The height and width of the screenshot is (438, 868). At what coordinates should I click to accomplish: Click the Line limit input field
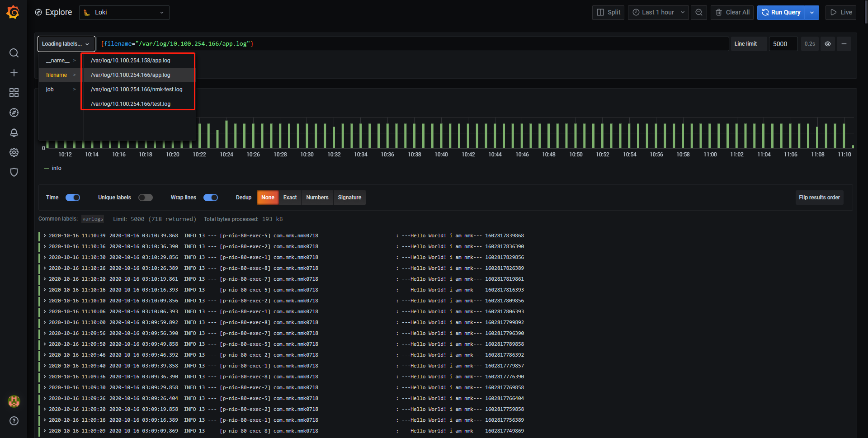pyautogui.click(x=783, y=44)
